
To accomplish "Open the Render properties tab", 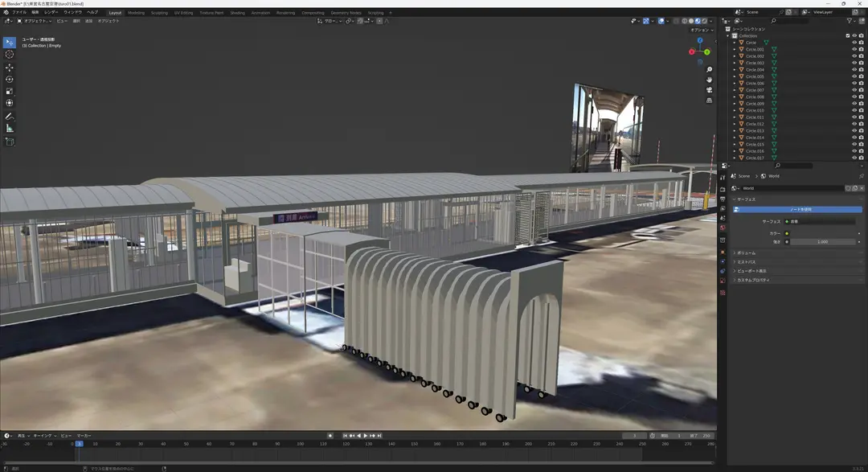I will pyautogui.click(x=723, y=190).
